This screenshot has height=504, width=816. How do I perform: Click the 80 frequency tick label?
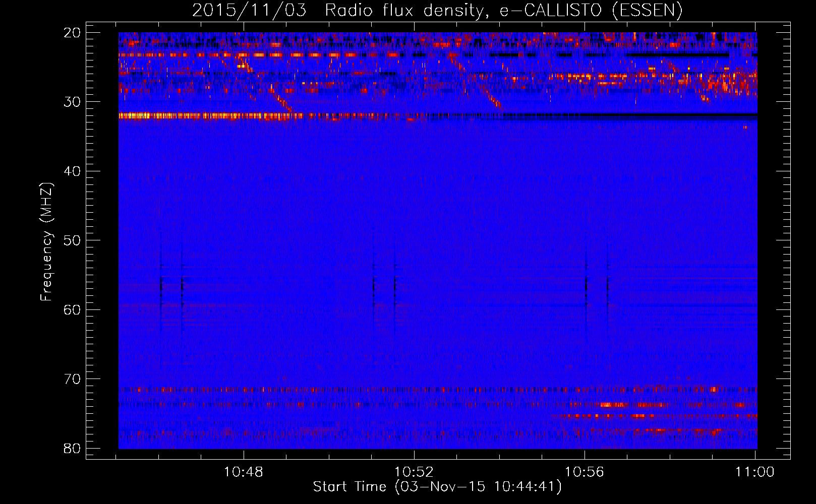[x=73, y=448]
